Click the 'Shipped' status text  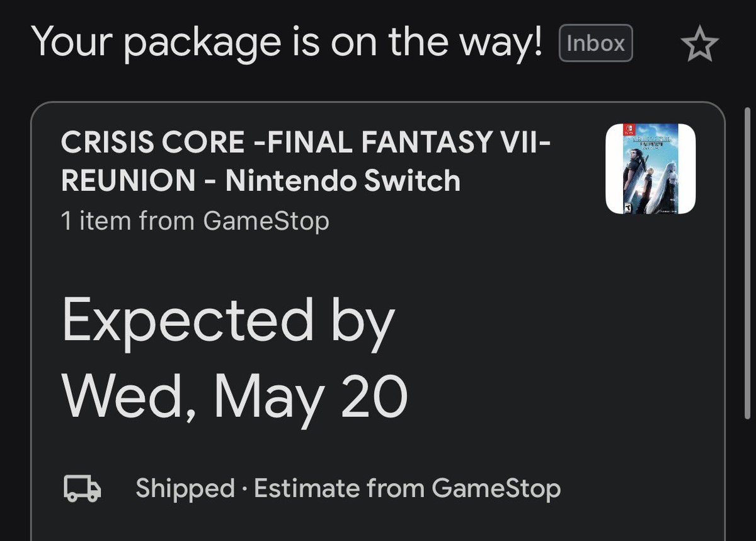click(185, 489)
